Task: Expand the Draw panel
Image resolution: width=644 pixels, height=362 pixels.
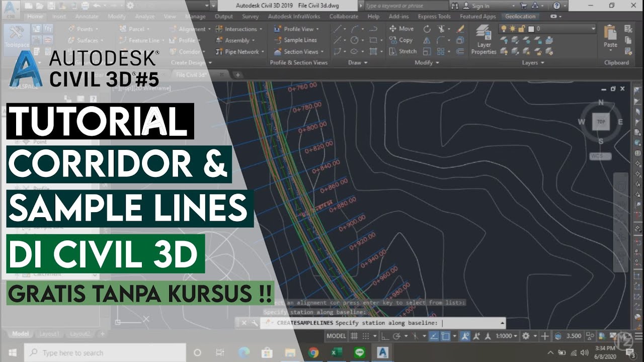Action: [358, 63]
